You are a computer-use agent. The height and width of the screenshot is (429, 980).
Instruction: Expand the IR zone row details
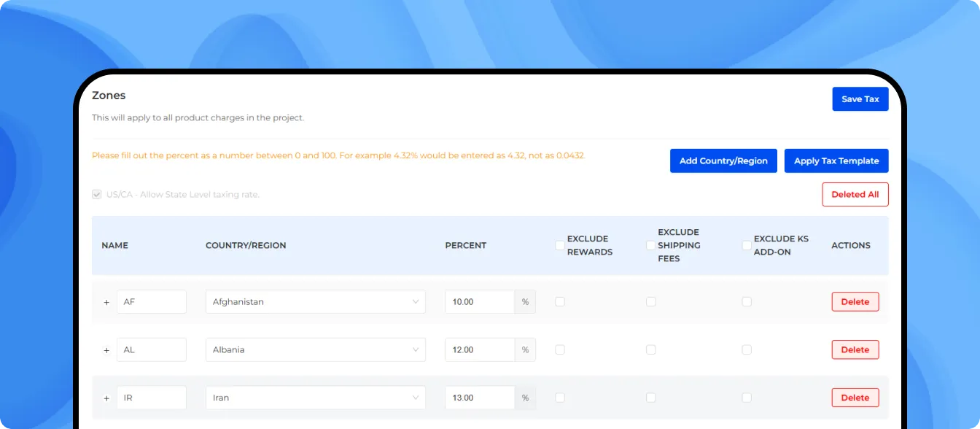click(106, 398)
